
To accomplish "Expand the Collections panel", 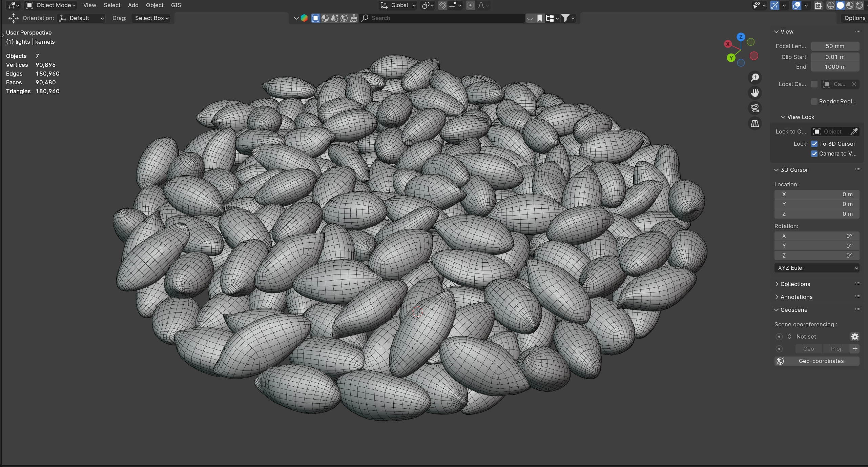I will (795, 284).
